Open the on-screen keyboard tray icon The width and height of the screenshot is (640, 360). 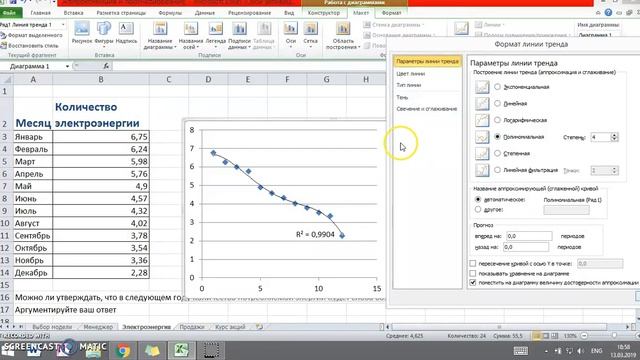[x=521, y=351]
